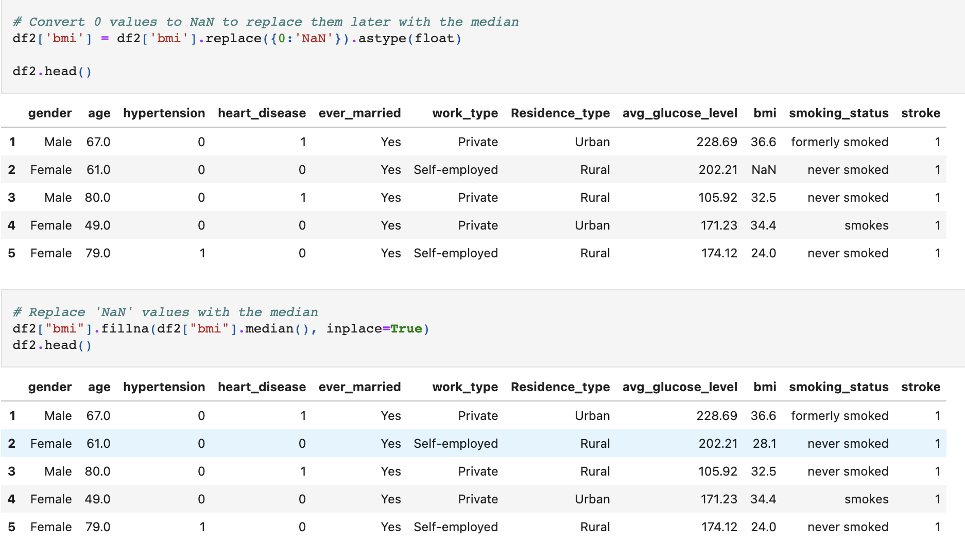
Task: Click 'Residence_type' header in second table
Action: click(560, 387)
